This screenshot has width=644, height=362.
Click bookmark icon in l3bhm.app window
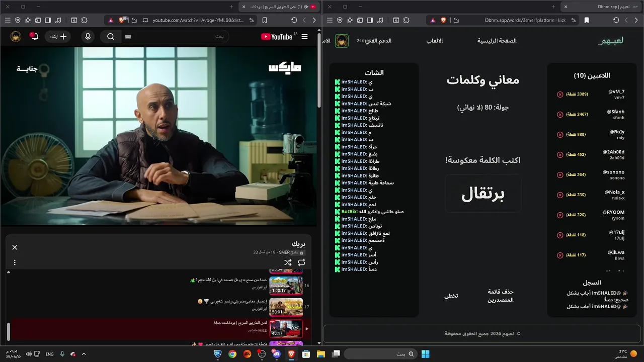coord(587,20)
